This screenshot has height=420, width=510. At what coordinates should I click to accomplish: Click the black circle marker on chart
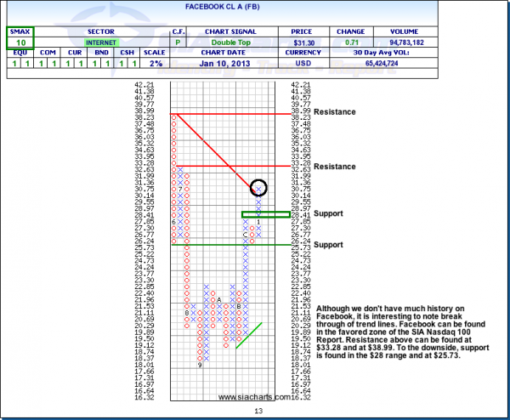point(259,188)
